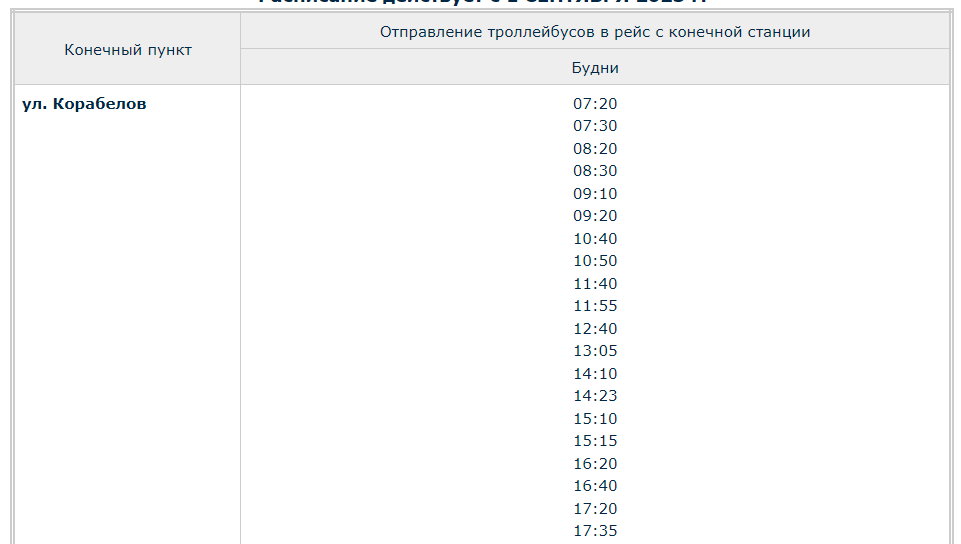Viewport: 961px width, 544px height.
Task: Click the 09:20 departure time
Action: point(594,216)
